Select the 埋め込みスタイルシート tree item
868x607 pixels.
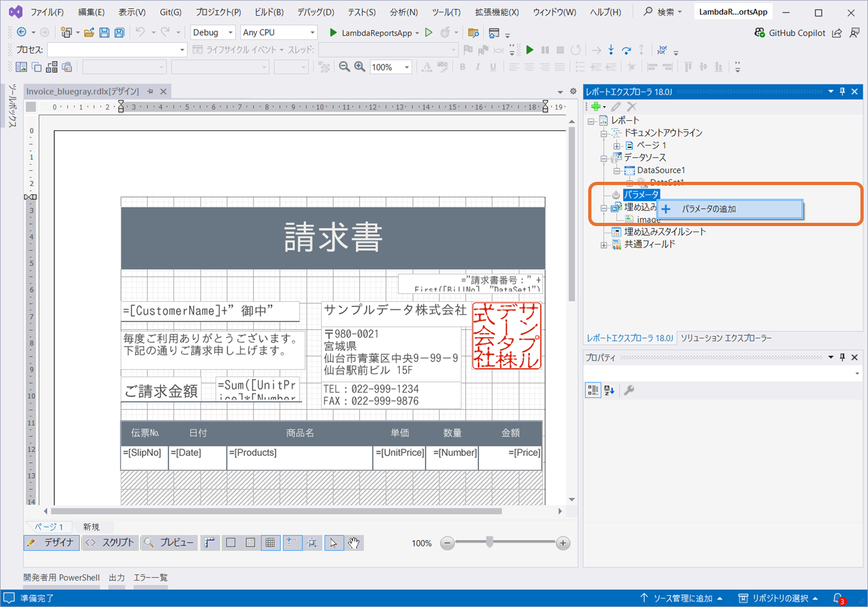(x=665, y=232)
